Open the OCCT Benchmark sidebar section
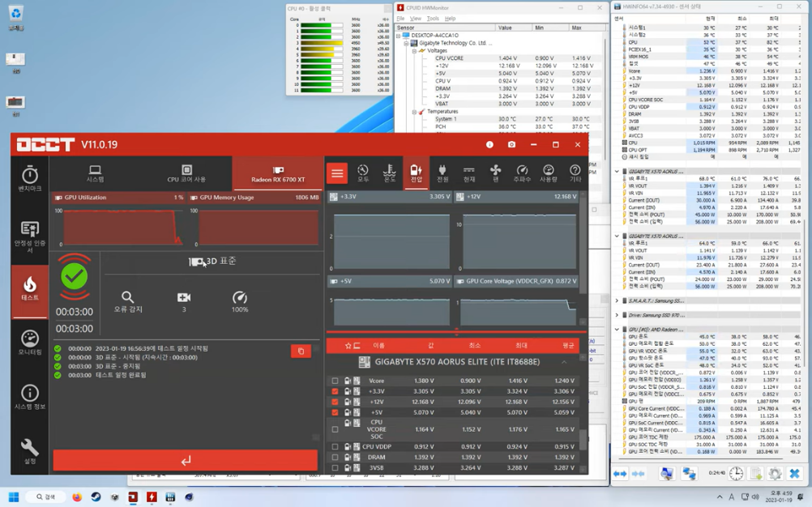 (29, 180)
